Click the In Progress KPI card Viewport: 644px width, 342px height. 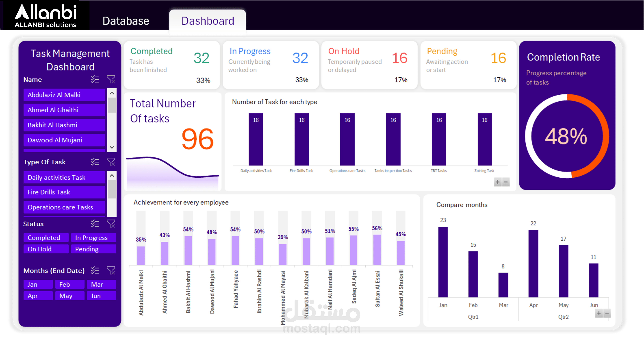(x=271, y=65)
